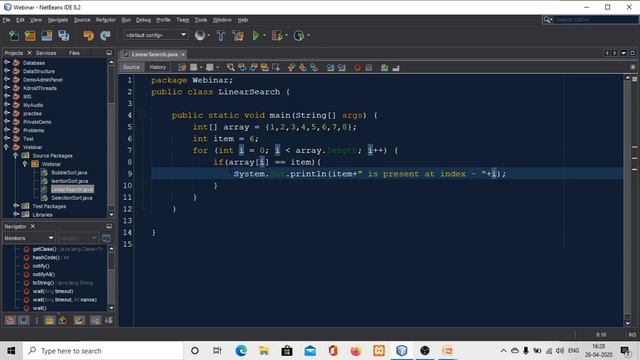Open the Debug Project dropdown arrow

[286, 36]
